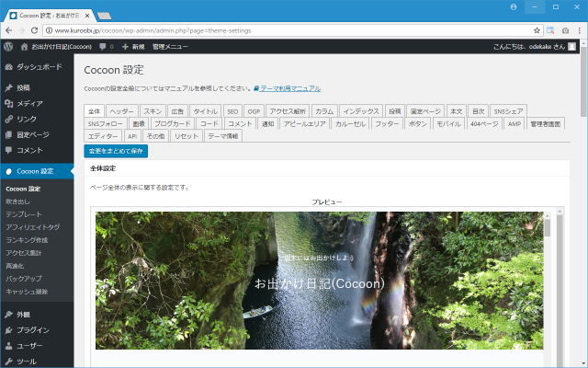Click 変更をまとめて保存 button
Viewport: 588px width, 368px height.
click(x=116, y=151)
